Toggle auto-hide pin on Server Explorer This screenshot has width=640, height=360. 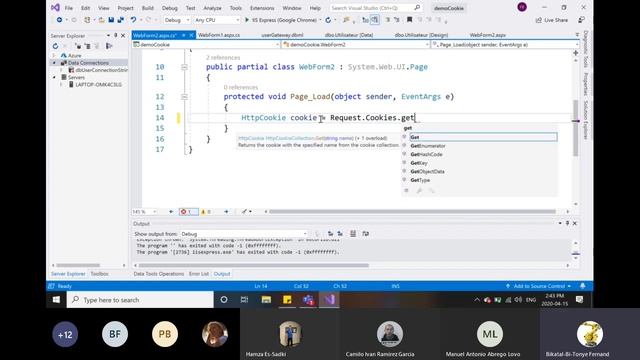(116, 36)
